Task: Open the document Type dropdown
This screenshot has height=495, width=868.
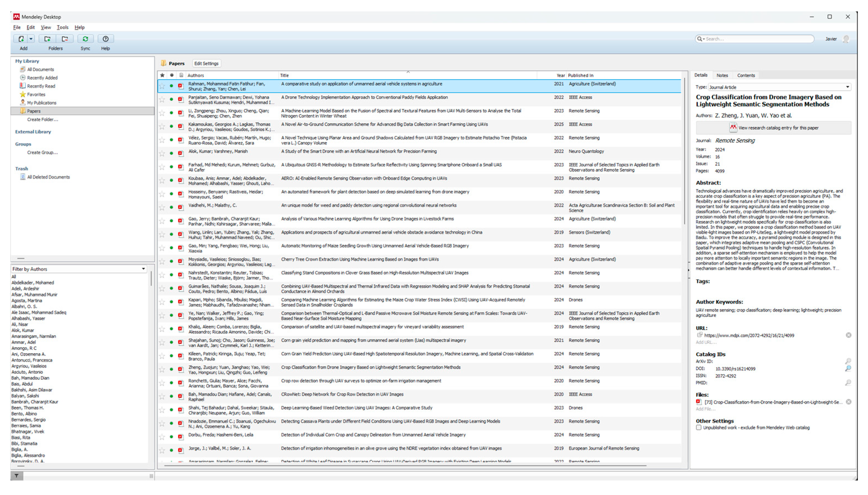Action: click(847, 87)
